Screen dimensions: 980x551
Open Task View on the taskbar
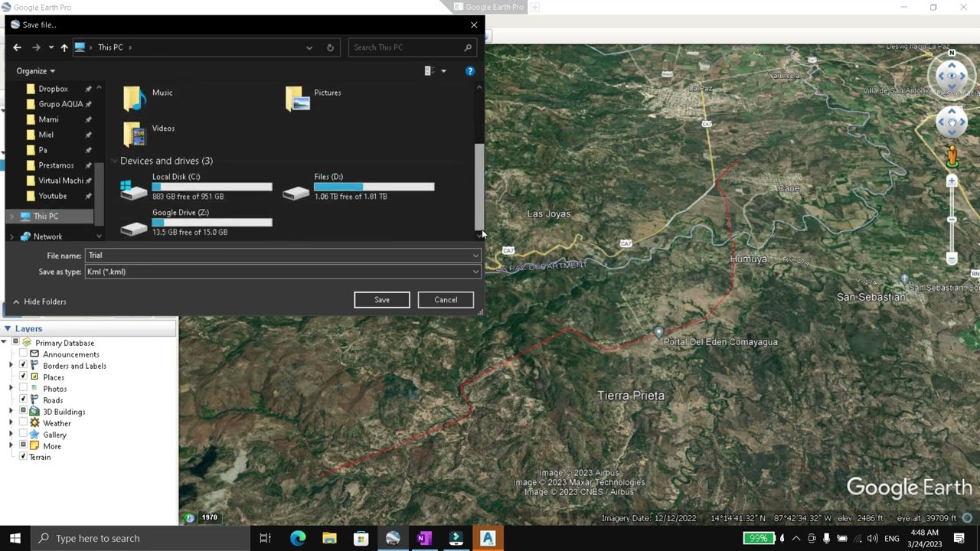click(x=265, y=538)
